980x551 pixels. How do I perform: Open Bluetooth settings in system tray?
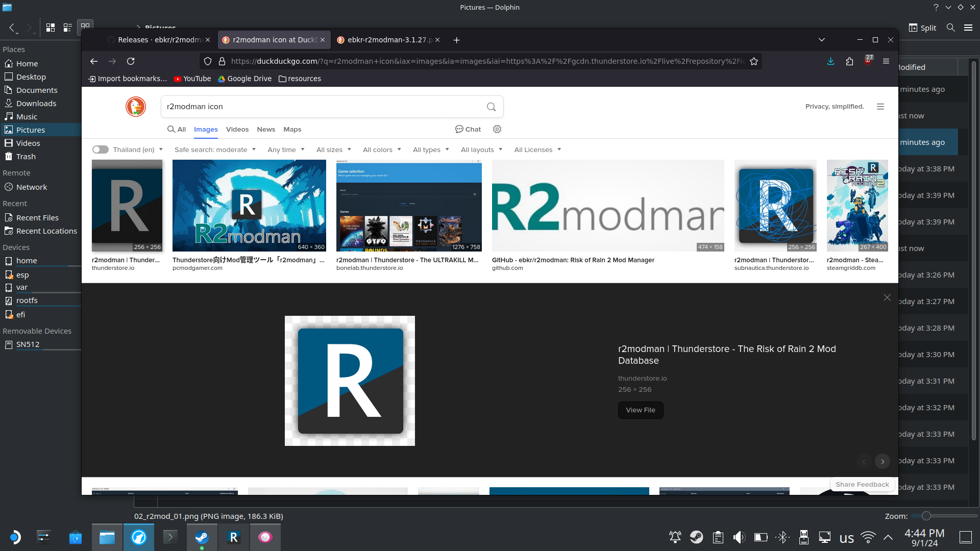[x=782, y=537]
